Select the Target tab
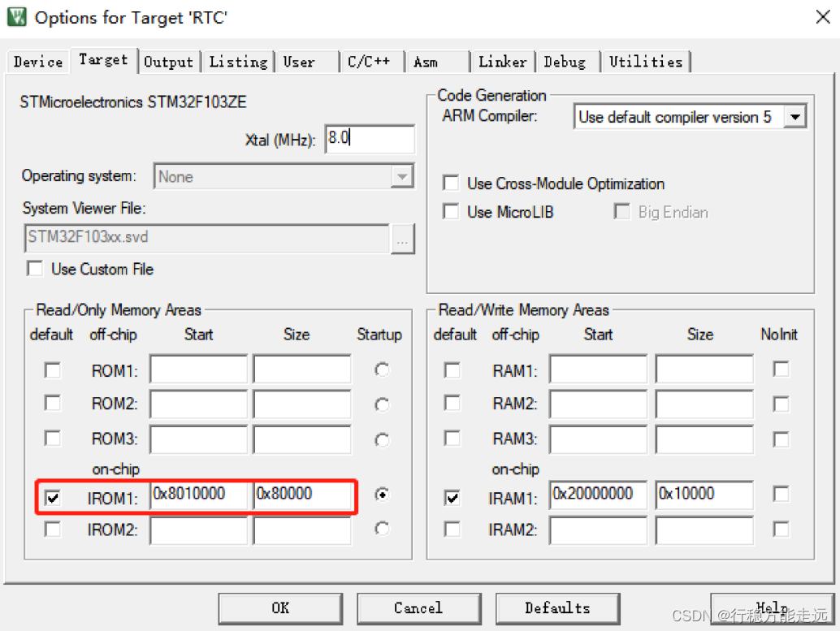840x631 pixels. point(103,60)
